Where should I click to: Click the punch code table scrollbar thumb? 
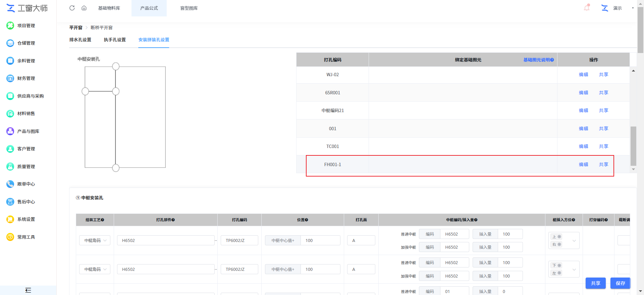633,146
